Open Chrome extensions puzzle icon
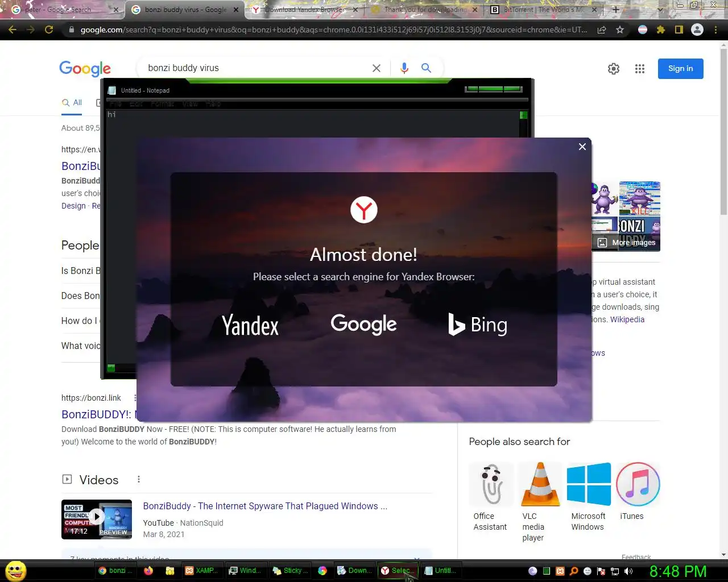The height and width of the screenshot is (582, 728). click(x=661, y=30)
